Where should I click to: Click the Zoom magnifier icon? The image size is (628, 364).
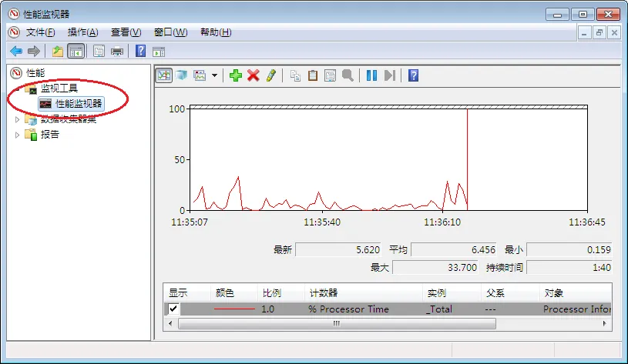coord(348,75)
